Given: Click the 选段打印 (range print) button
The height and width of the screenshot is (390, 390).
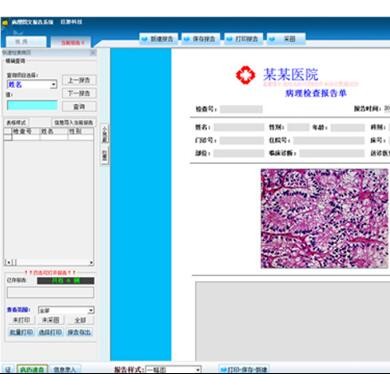Looking at the screenshot, I should (50, 332).
